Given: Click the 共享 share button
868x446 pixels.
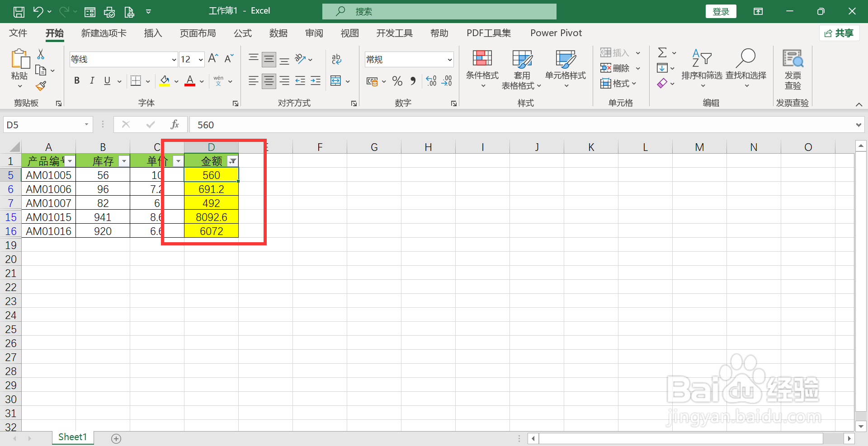Looking at the screenshot, I should tap(839, 33).
